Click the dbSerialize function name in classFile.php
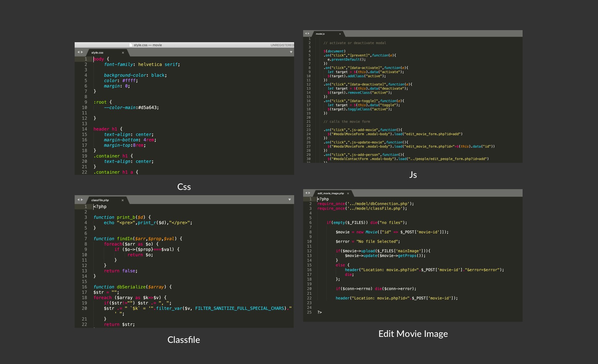Image resolution: width=598 pixels, height=364 pixels. [131, 287]
